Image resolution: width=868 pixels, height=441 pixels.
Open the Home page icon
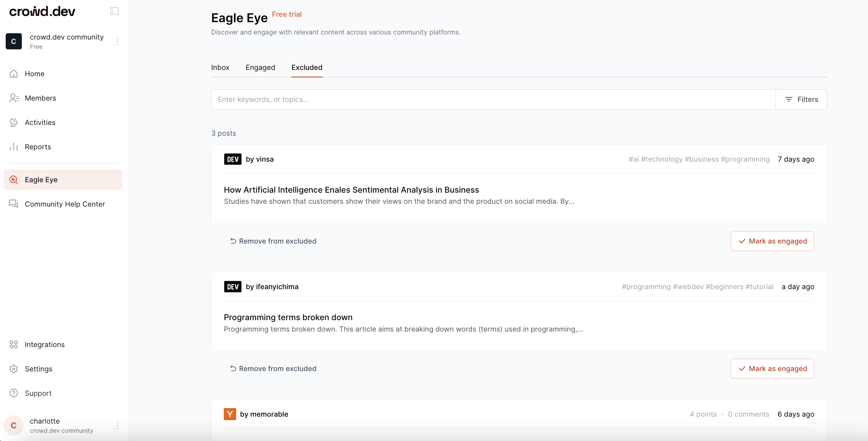click(14, 73)
